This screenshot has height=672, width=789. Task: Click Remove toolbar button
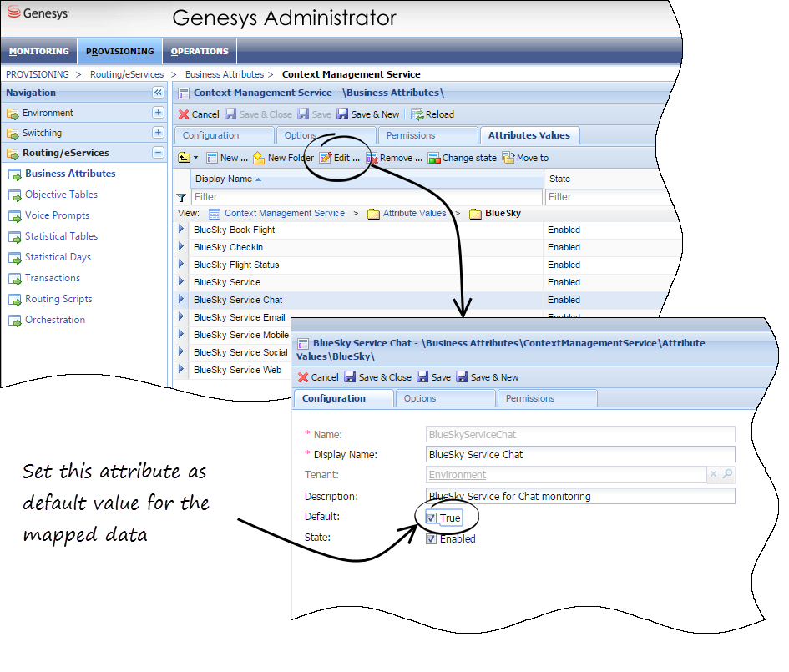(x=394, y=158)
